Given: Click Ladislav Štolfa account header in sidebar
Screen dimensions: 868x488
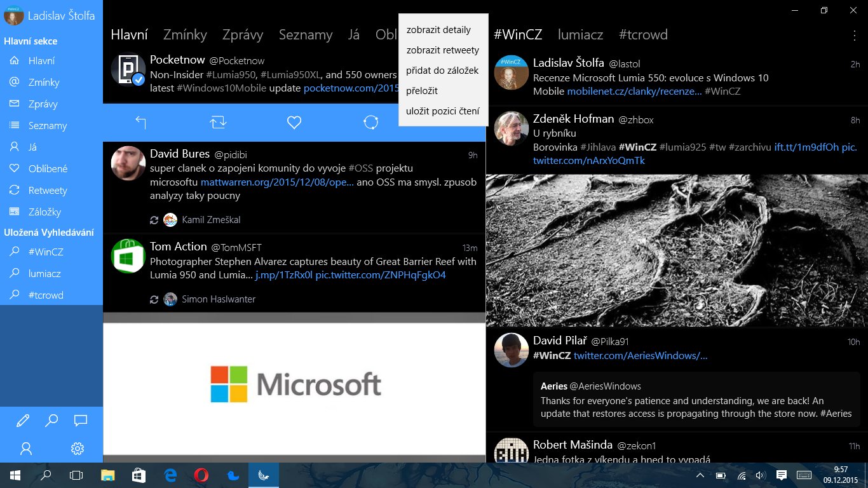Looking at the screenshot, I should coord(51,15).
